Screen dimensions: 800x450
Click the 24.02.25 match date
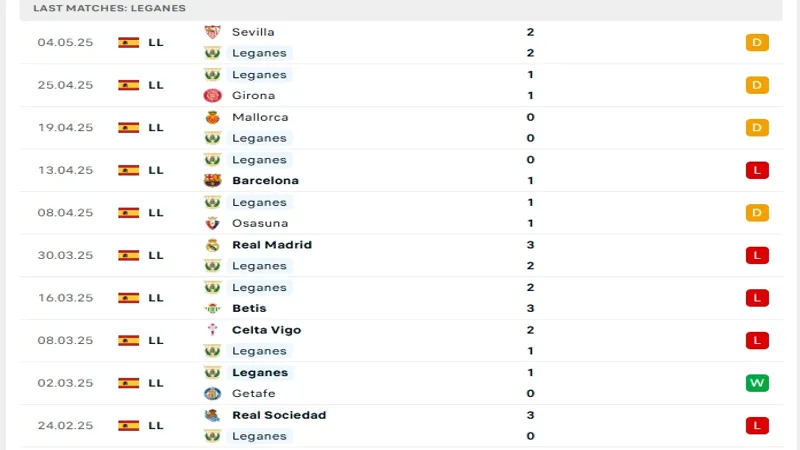tap(65, 425)
